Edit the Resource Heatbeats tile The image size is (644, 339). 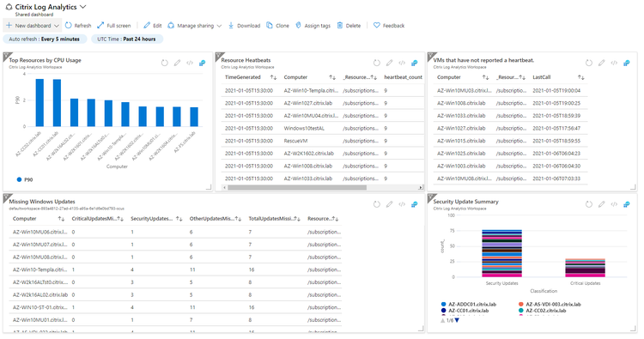(389, 63)
